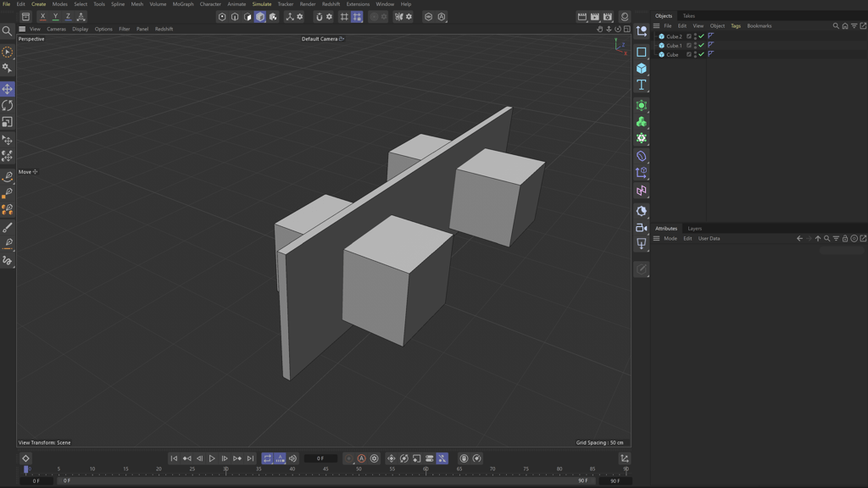This screenshot has height=488, width=868.
Task: Open the MoGraph menu
Action: click(x=183, y=4)
